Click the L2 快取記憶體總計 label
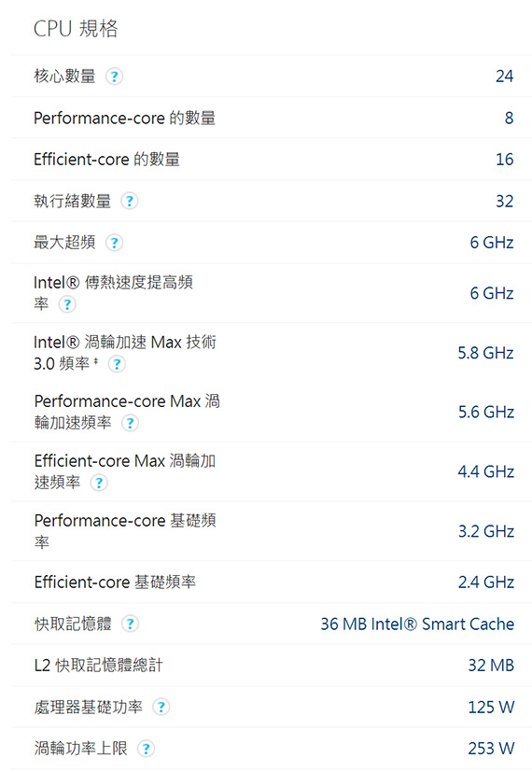This screenshot has width=532, height=772. (98, 666)
